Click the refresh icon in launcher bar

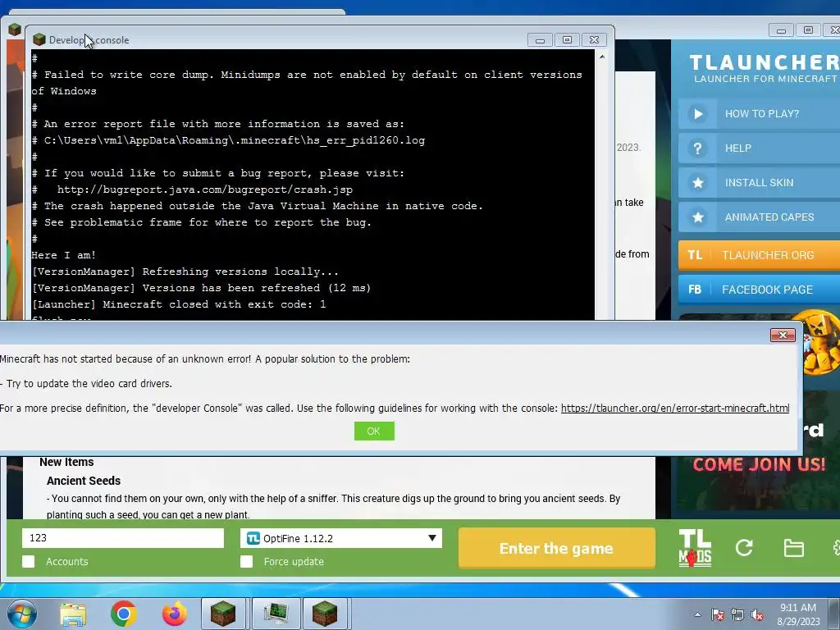click(744, 547)
